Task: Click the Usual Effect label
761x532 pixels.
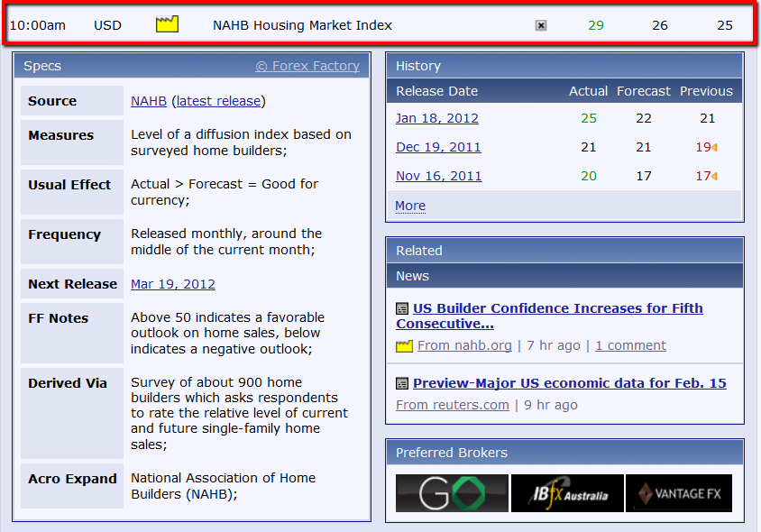Action: 69,185
